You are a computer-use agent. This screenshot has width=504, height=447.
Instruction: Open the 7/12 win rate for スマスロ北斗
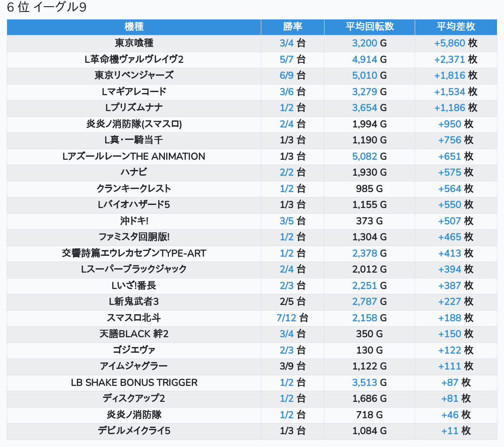286,318
